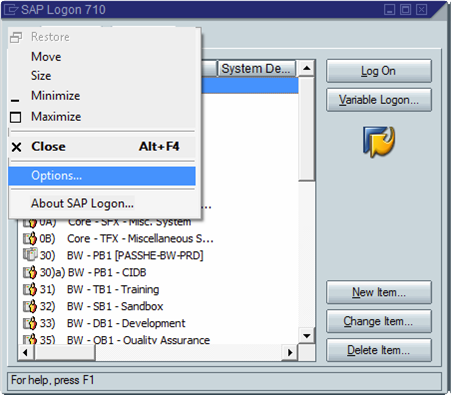This screenshot has height=396, width=452.
Task: Minimize the SAP Logon 710 window
Action: [x=389, y=9]
